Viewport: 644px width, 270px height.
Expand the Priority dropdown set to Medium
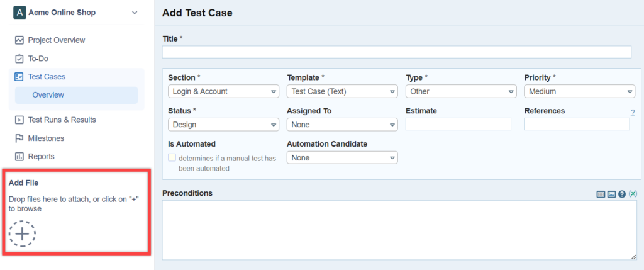tap(579, 92)
